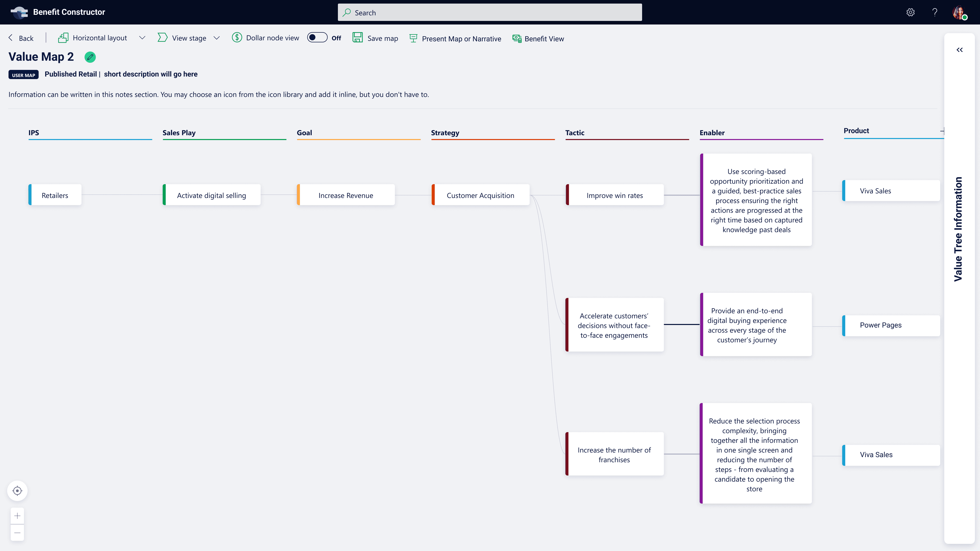Select the Customer Acquisition strategy node
Image resolution: width=980 pixels, height=551 pixels.
(x=480, y=195)
